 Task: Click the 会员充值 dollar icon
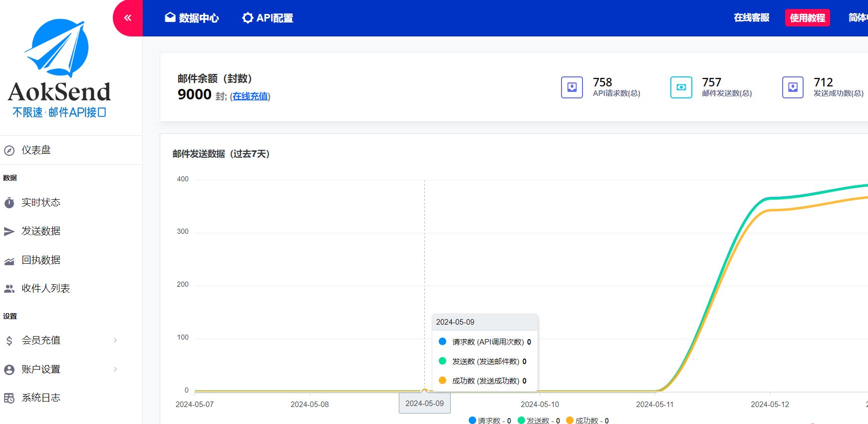click(x=9, y=341)
